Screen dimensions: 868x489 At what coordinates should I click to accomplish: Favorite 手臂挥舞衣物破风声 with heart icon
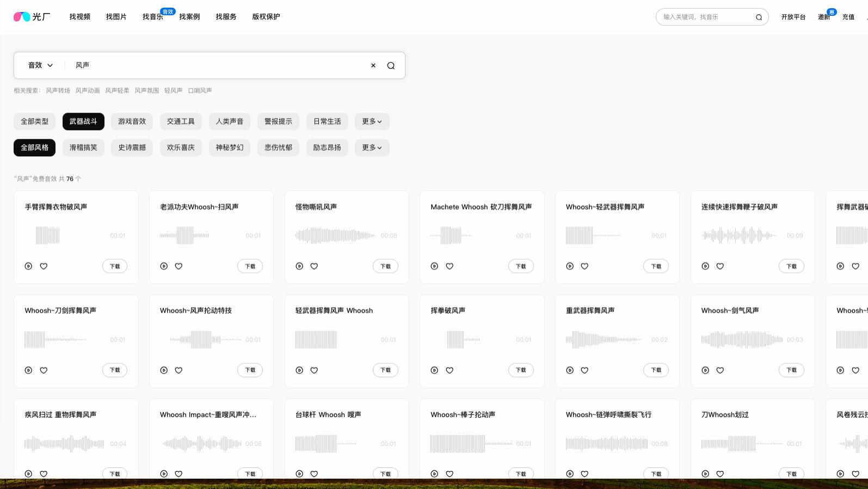click(44, 266)
